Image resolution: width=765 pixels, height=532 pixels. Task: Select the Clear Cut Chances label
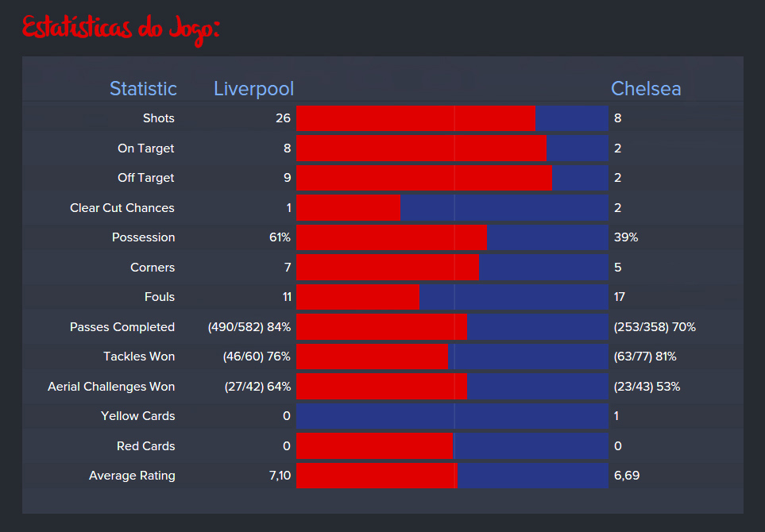(122, 207)
